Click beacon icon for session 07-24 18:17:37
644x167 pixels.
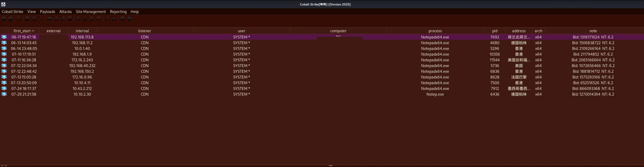[x=4, y=88]
